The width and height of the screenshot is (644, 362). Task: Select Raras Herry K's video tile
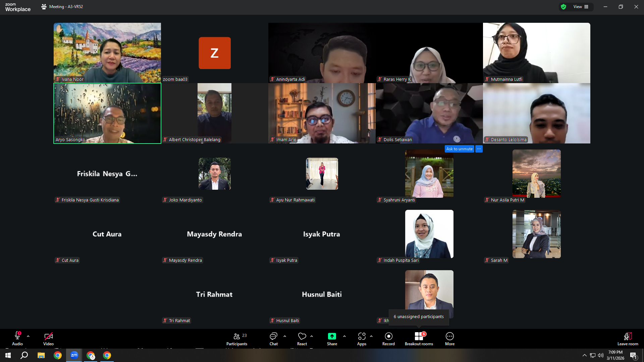(429, 53)
